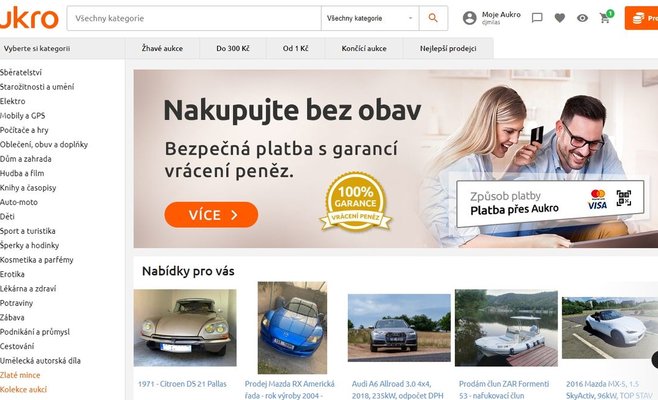Image resolution: width=658 pixels, height=400 pixels.
Task: Open the messages chat bubble icon
Action: coord(537,18)
